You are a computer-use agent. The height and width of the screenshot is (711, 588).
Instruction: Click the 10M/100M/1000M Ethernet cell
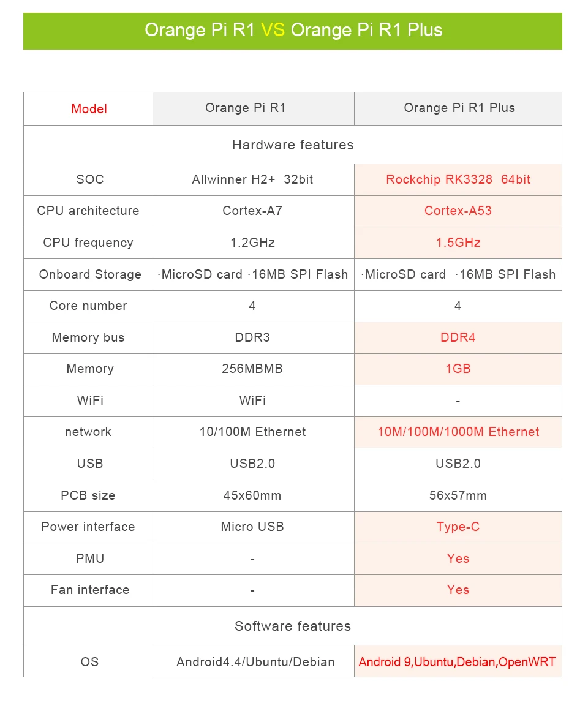click(458, 432)
